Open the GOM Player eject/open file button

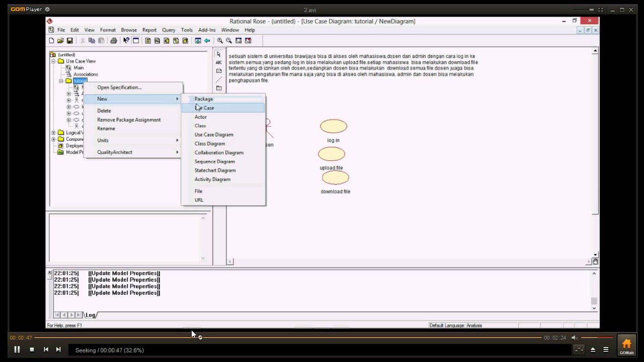click(593, 350)
